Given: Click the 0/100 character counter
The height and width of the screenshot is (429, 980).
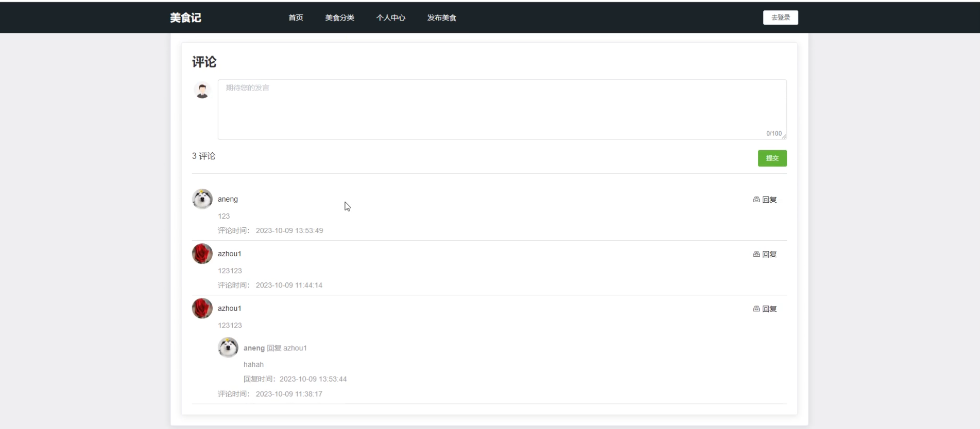Looking at the screenshot, I should 773,133.
